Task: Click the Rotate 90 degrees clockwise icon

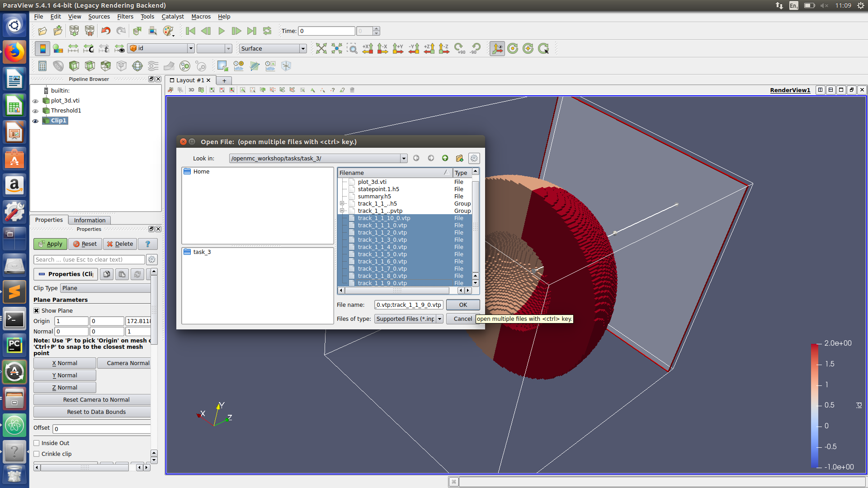Action: [459, 48]
